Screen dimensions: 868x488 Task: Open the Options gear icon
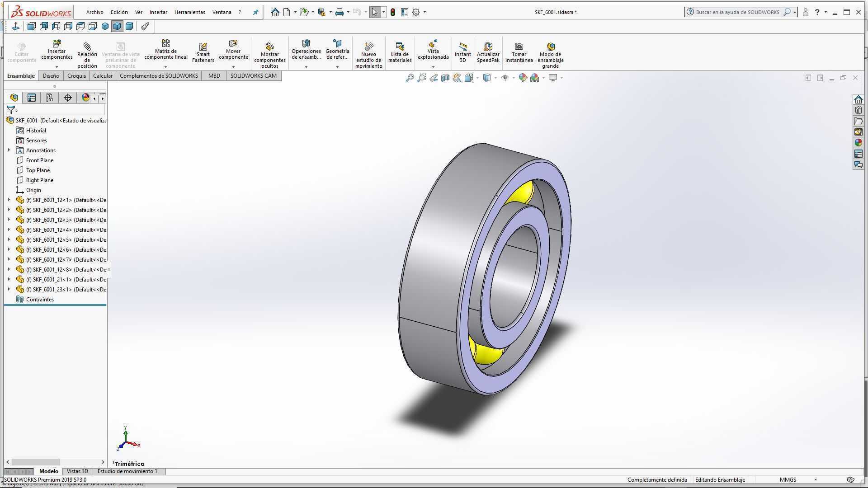[x=416, y=12]
